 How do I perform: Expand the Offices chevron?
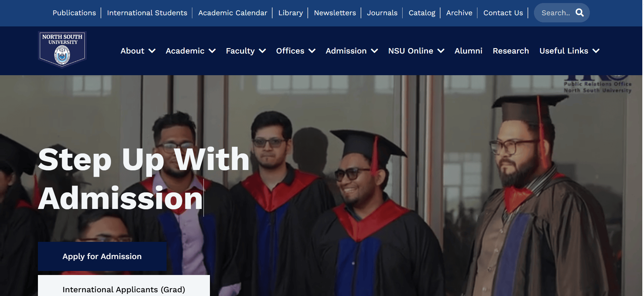312,51
